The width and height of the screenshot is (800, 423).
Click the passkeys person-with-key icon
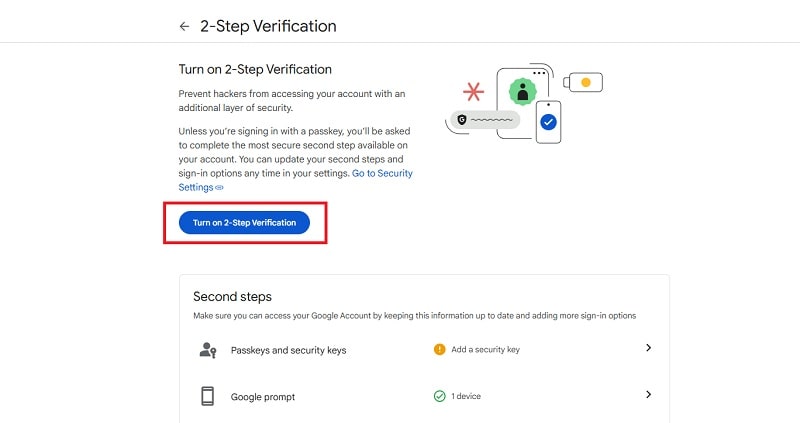tap(208, 350)
